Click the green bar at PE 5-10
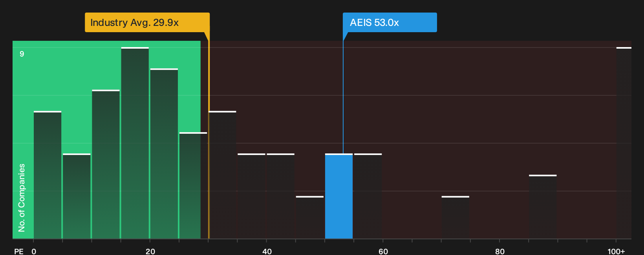Viewport: 644px width, 255px height. pyautogui.click(x=77, y=196)
